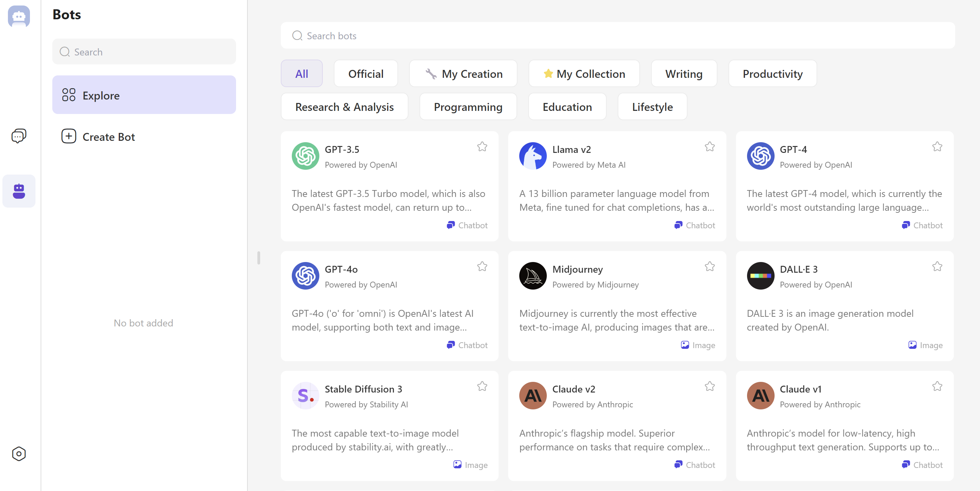Image resolution: width=980 pixels, height=491 pixels.
Task: Open settings hexagon icon in sidebar
Action: click(x=19, y=453)
